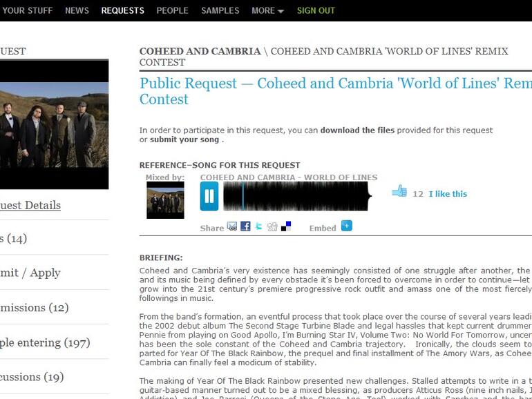Open the sidebar item showing (14)
The height and width of the screenshot is (399, 532).
pyautogui.click(x=14, y=239)
